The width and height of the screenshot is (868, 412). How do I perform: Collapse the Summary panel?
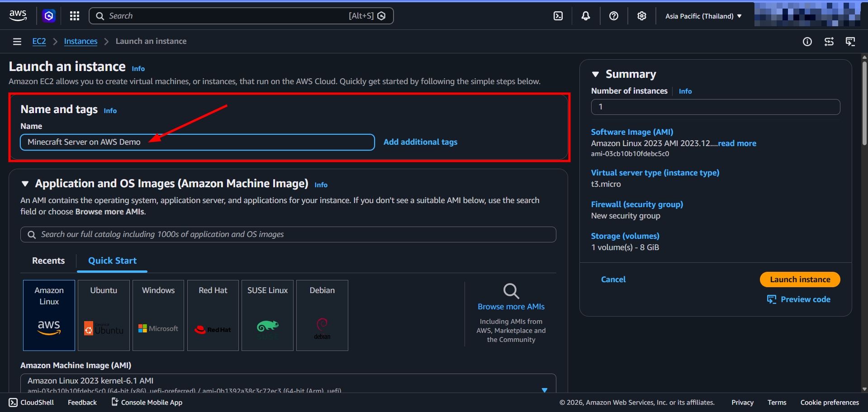(596, 74)
